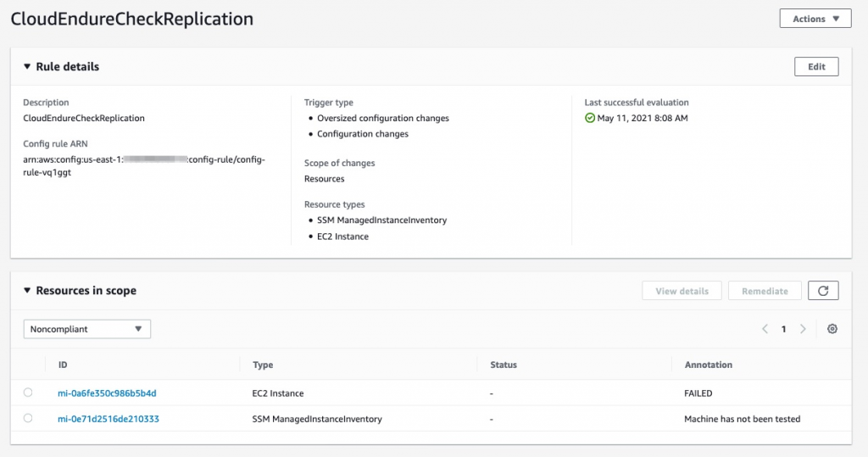Click 'SSM ManagedInstanceInventory' under Resource types

[381, 220]
